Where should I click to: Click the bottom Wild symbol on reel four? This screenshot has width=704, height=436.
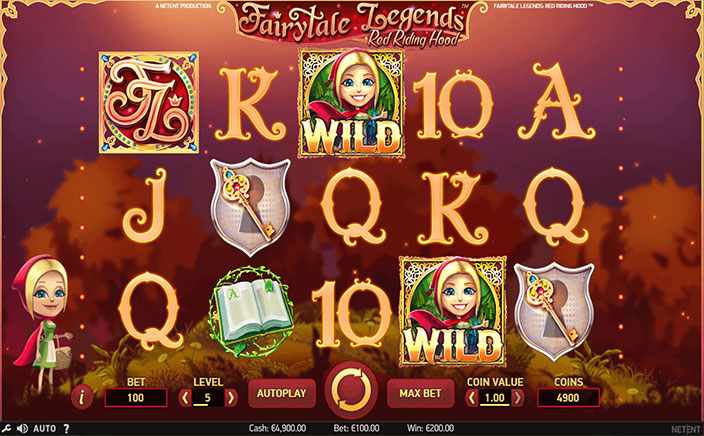pyautogui.click(x=453, y=310)
